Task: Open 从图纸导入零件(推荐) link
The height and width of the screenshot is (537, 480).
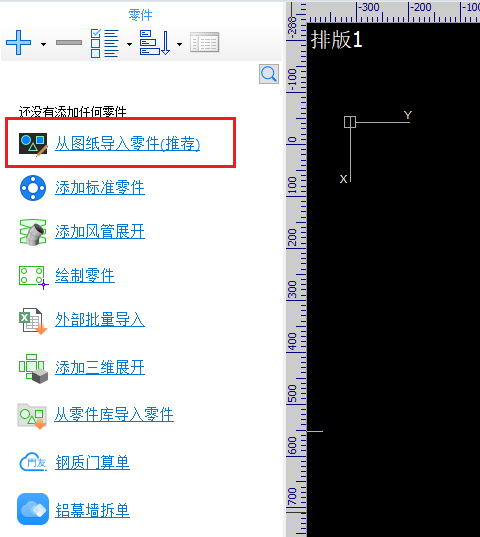Action: [x=127, y=143]
